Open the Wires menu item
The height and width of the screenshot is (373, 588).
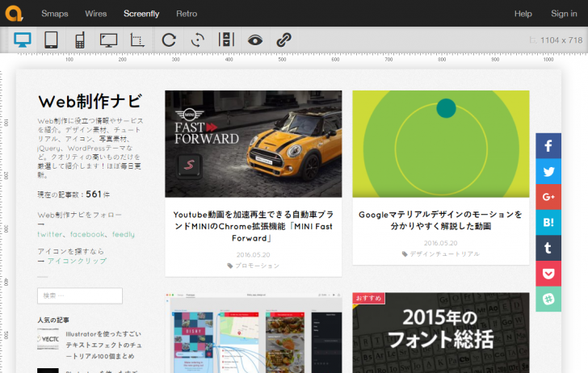coord(95,14)
